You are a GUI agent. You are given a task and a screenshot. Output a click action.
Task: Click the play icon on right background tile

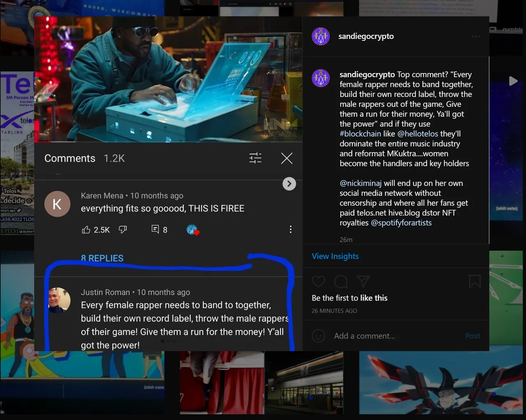tap(513, 81)
